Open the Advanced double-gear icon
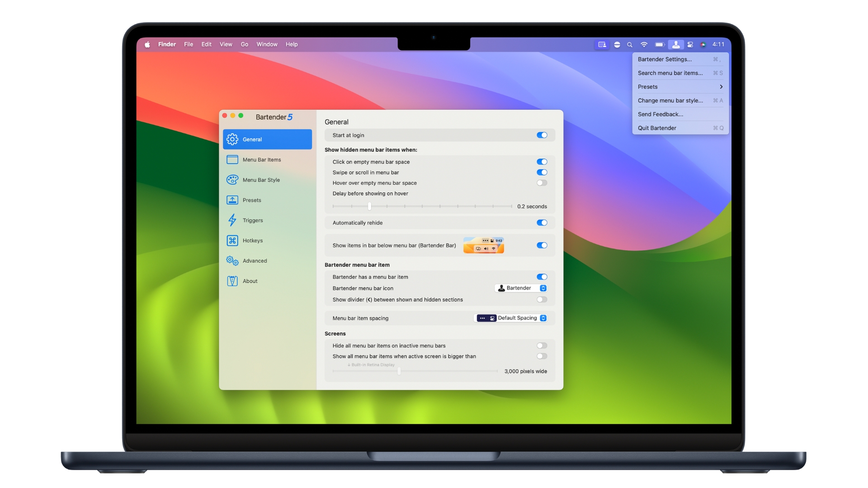Image resolution: width=868 pixels, height=488 pixels. pyautogui.click(x=232, y=261)
